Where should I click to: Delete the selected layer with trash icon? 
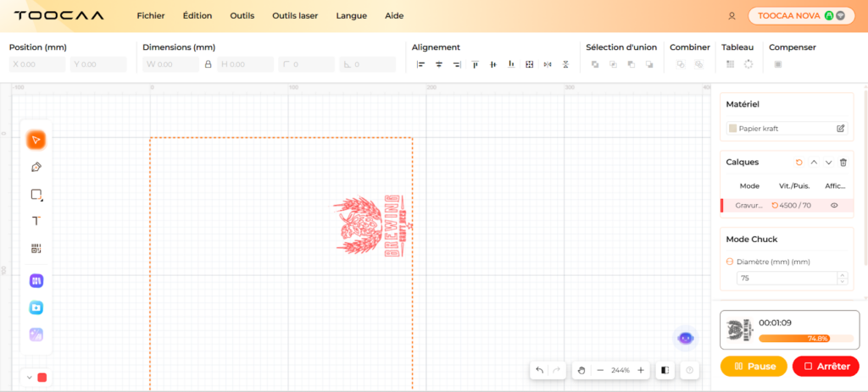843,162
